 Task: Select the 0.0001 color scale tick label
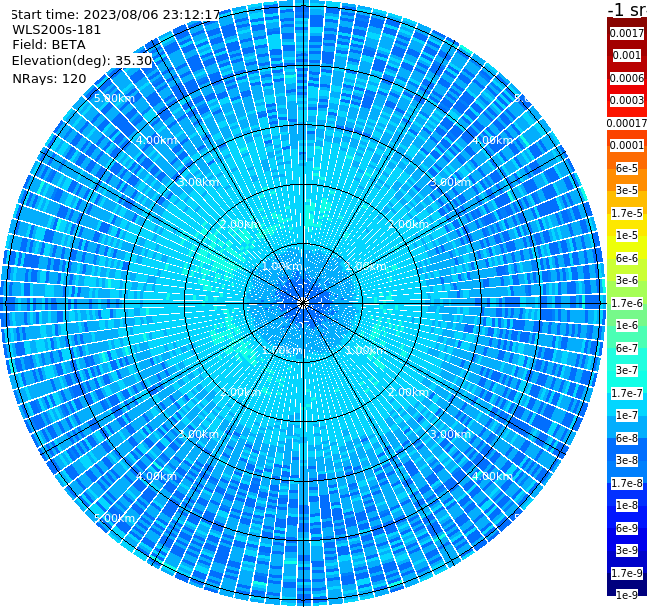click(627, 145)
